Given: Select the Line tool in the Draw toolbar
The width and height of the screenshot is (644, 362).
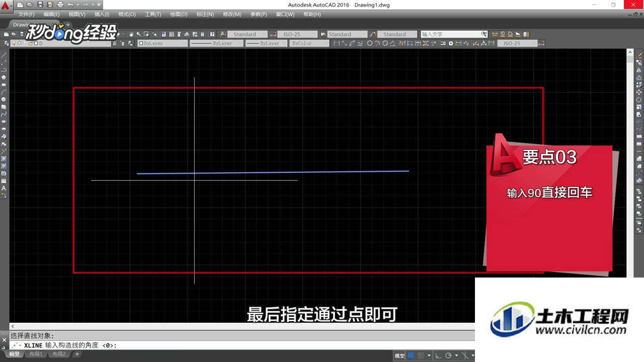Looking at the screenshot, I should click(4, 55).
